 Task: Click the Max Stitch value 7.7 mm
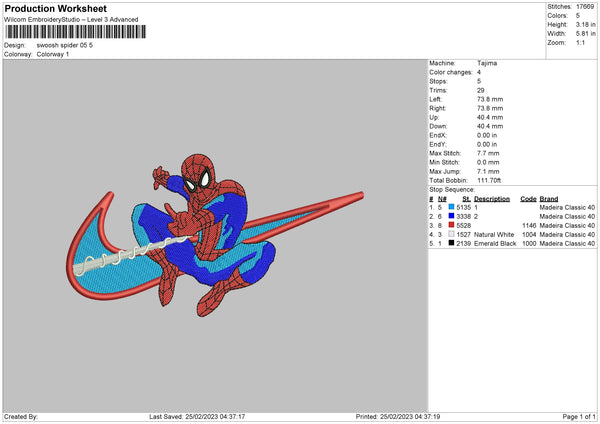[x=488, y=153]
